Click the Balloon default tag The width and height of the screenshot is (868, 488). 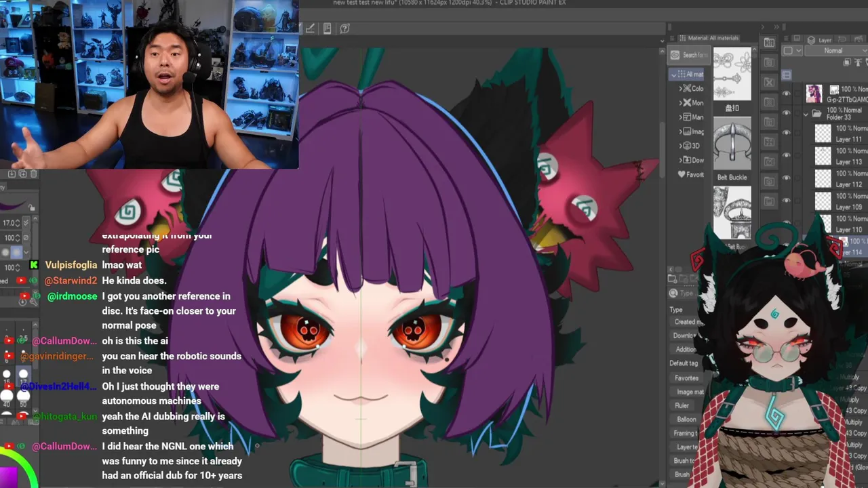[686, 420]
